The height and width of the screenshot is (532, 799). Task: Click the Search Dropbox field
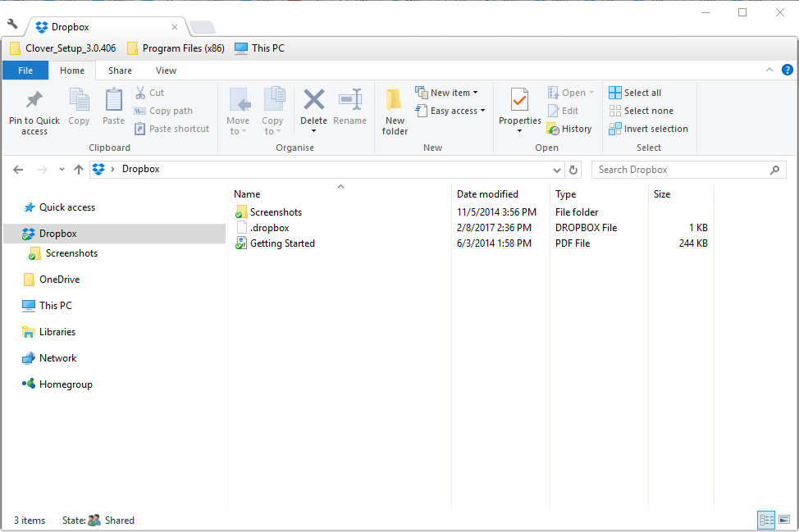[688, 170]
